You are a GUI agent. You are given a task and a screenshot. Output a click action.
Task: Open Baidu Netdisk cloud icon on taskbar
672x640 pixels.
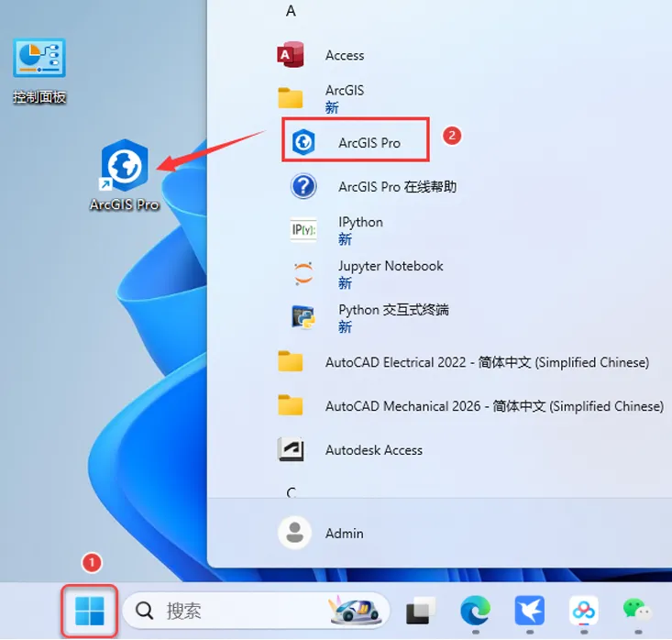(584, 611)
